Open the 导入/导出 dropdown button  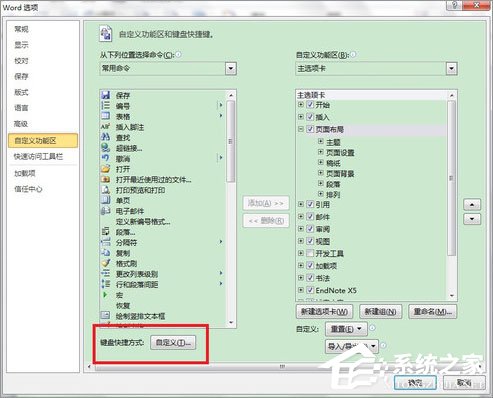pos(351,346)
